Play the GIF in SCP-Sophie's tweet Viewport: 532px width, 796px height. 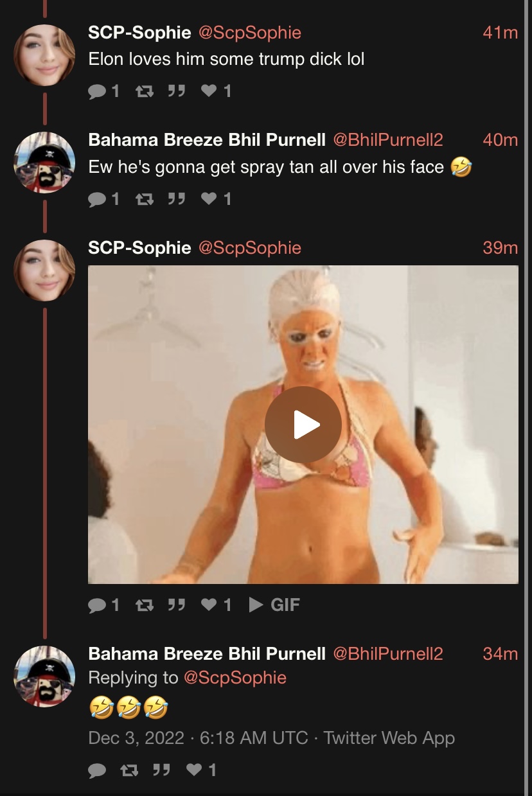click(x=303, y=425)
